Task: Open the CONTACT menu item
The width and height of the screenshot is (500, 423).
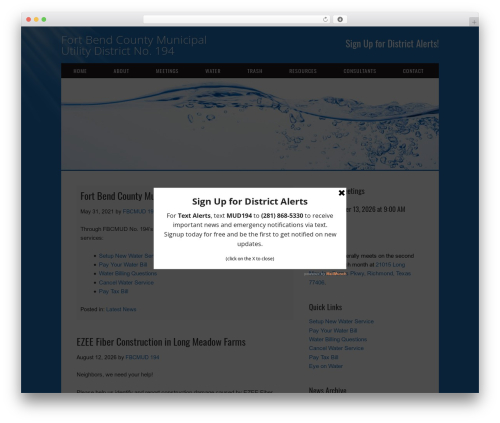Action: [413, 71]
